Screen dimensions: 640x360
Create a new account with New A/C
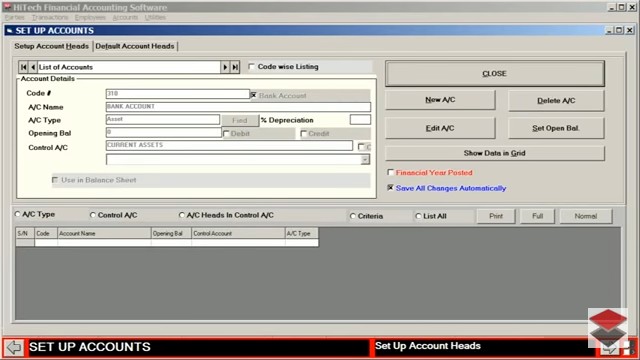coord(440,100)
